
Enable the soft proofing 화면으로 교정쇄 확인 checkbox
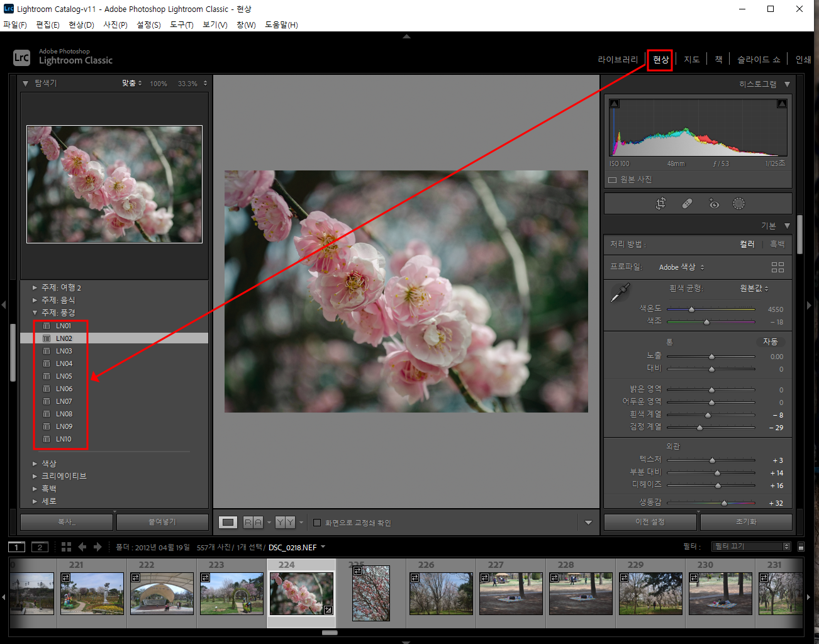(317, 523)
